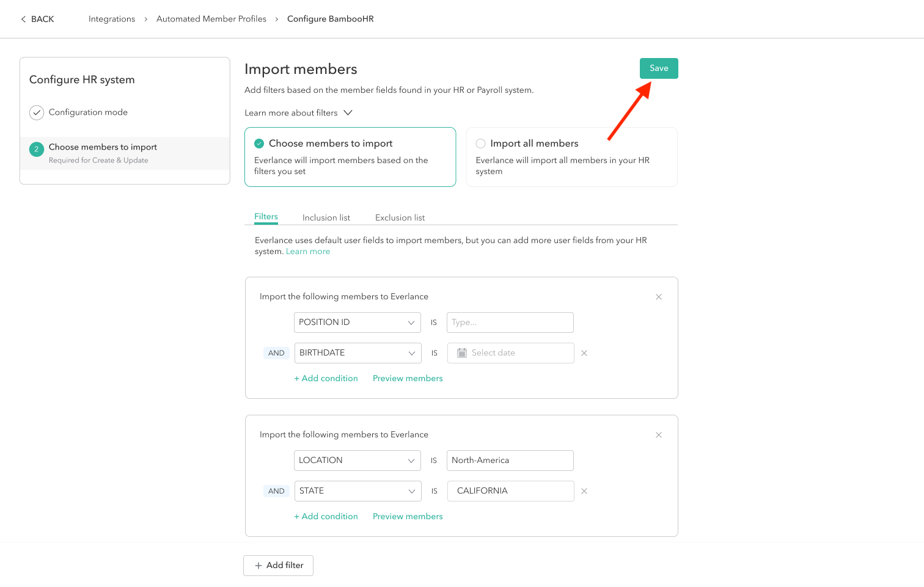Click Preview members in first filter
The width and height of the screenshot is (924, 587).
(x=408, y=379)
